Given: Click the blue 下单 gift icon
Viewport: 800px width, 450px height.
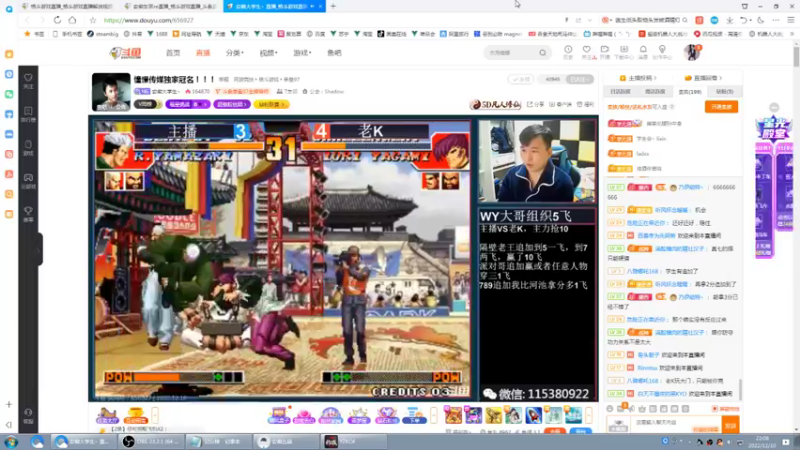Looking at the screenshot, I should coord(414,415).
